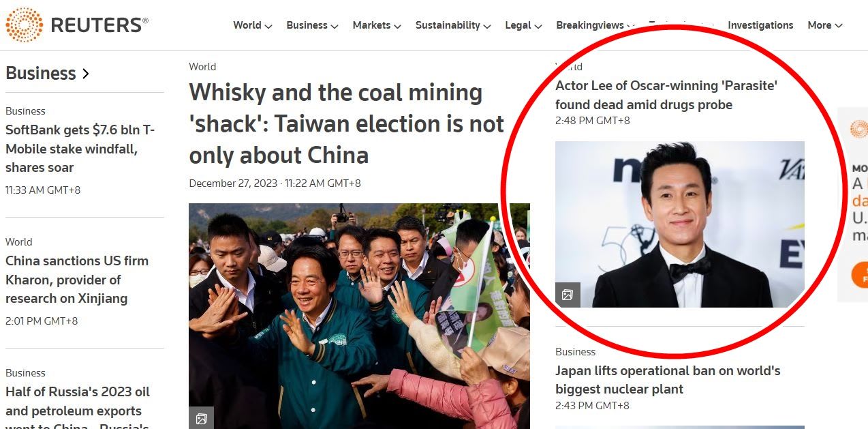Expand the Sustainability dropdown menu
Screen dimensions: 868x429
coord(453,25)
